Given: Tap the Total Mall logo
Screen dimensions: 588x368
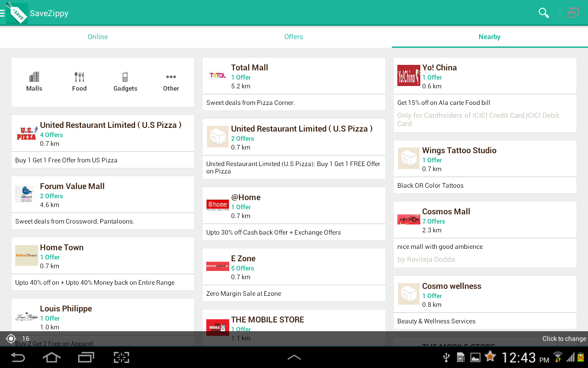Looking at the screenshot, I should [218, 75].
